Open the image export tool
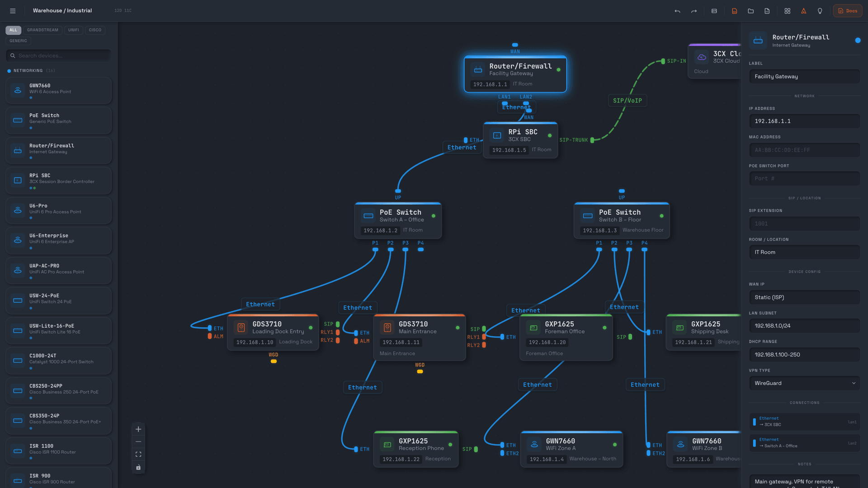Viewport: 868px width, 488px height. [714, 11]
